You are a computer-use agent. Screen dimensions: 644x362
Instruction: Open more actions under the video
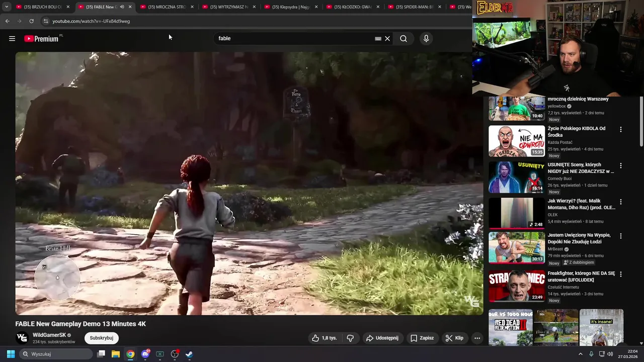pos(477,338)
